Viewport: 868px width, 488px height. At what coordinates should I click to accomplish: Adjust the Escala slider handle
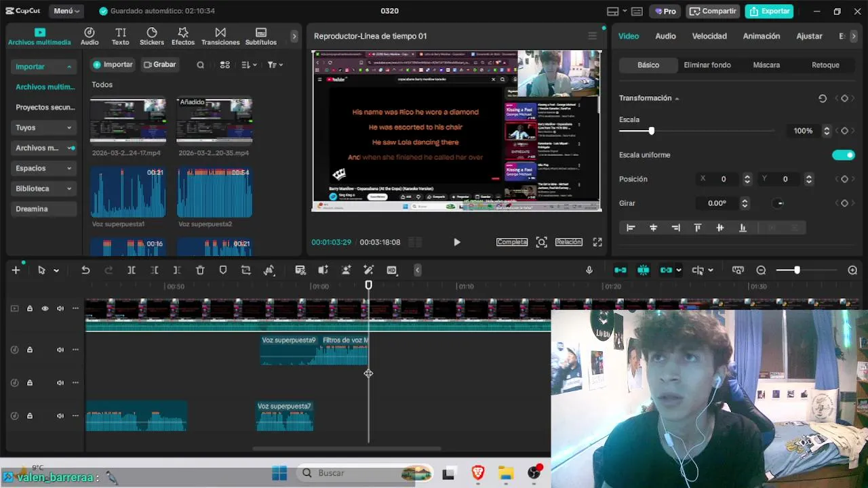coord(651,131)
